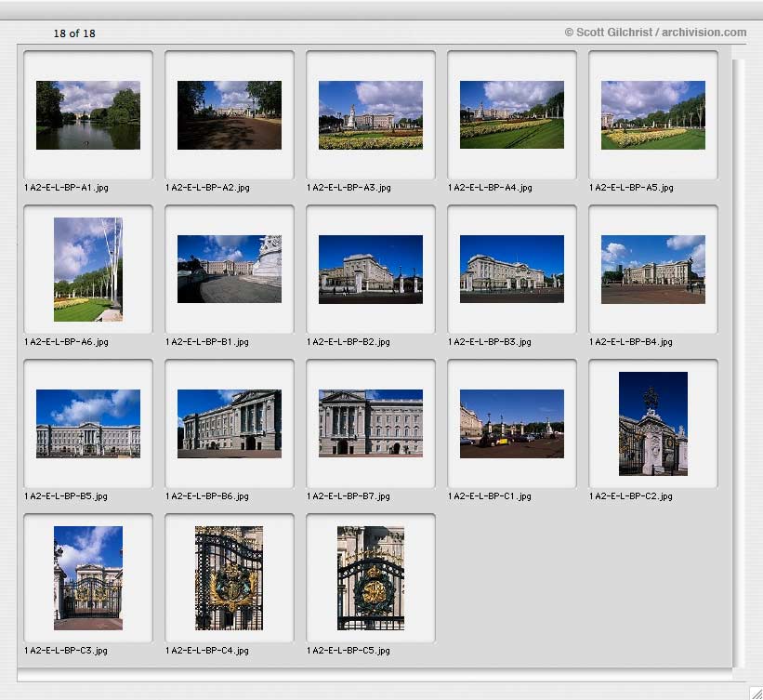The image size is (763, 700).
Task: Click filename 1A2-E-L-BP-B2.jpg
Action: click(349, 342)
